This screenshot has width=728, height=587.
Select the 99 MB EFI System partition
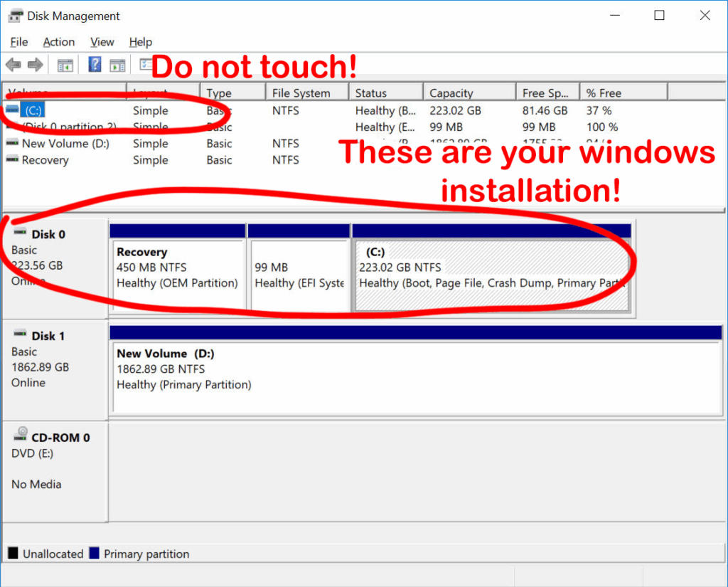[x=299, y=274]
